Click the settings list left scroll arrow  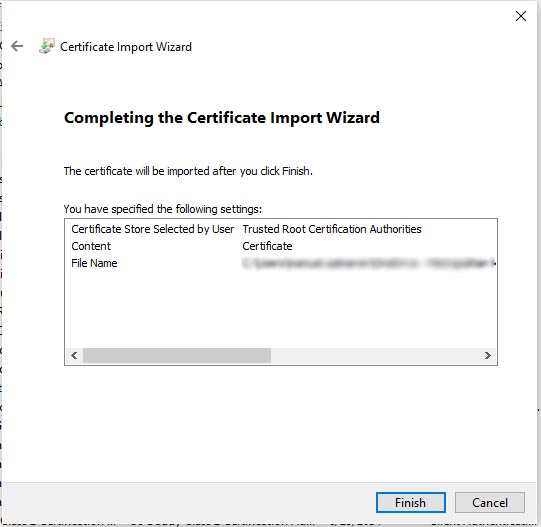pyautogui.click(x=74, y=355)
